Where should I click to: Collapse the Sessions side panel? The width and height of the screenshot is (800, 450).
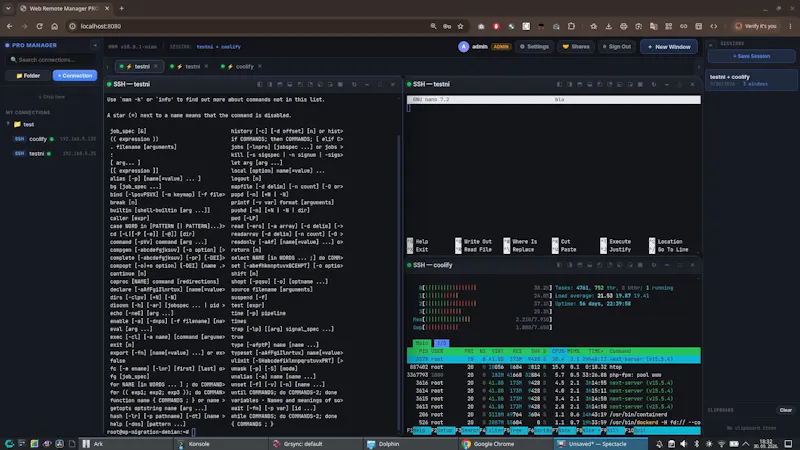(x=711, y=45)
